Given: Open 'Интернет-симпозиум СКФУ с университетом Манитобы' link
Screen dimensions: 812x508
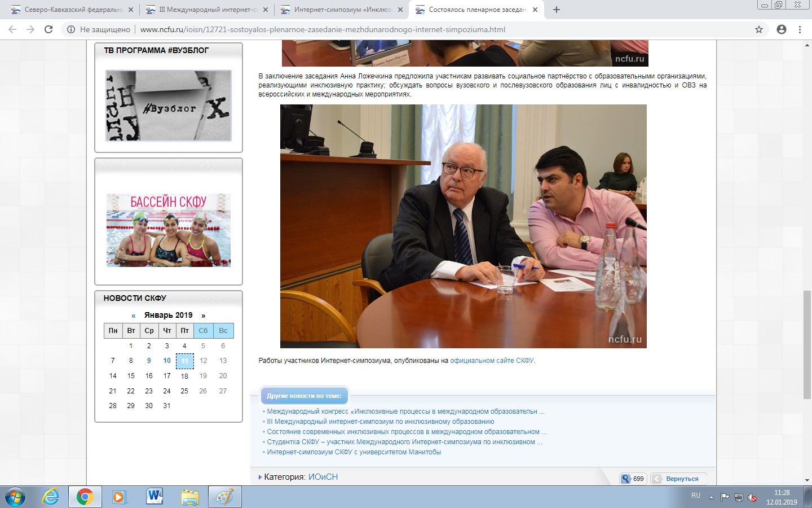Looking at the screenshot, I should click(354, 452).
